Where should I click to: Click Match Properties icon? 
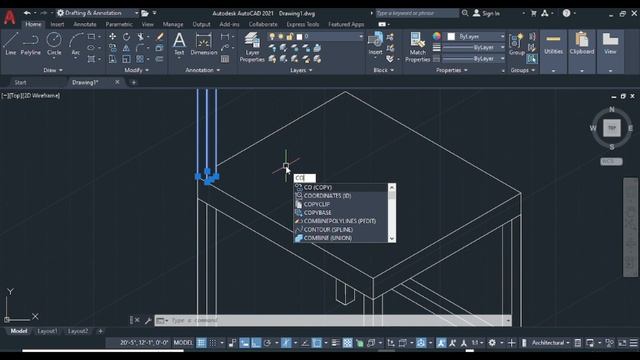coord(418,47)
